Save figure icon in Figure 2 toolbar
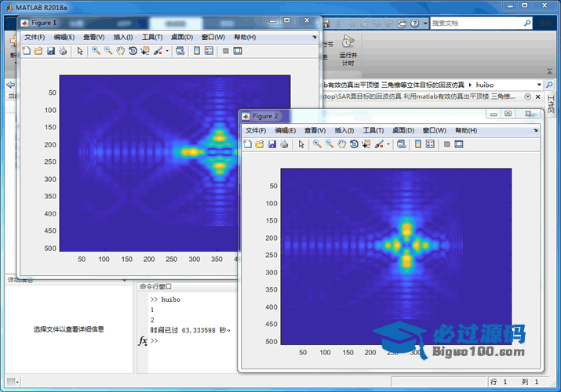The height and width of the screenshot is (392, 561). [x=272, y=144]
